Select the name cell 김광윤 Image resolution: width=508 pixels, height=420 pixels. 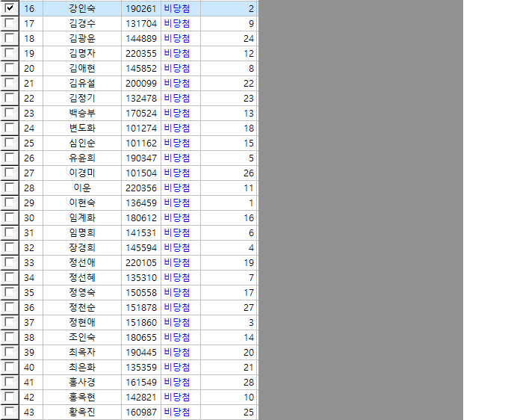tap(82, 39)
